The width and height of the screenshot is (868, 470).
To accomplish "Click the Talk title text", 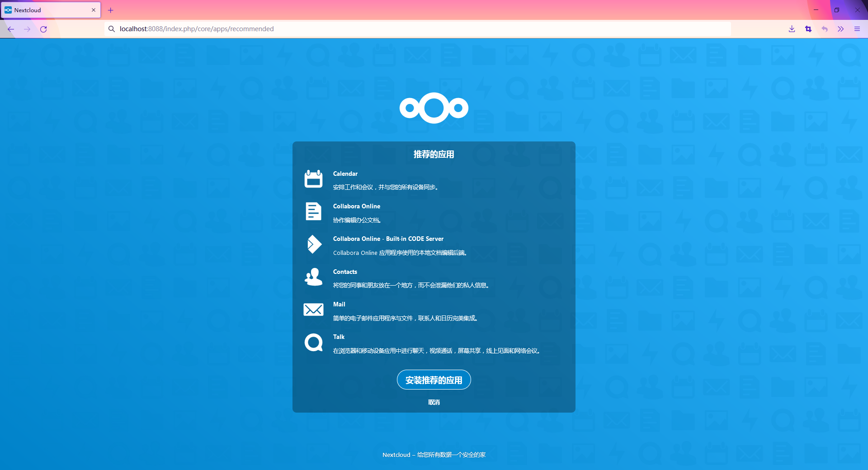I will (x=339, y=337).
